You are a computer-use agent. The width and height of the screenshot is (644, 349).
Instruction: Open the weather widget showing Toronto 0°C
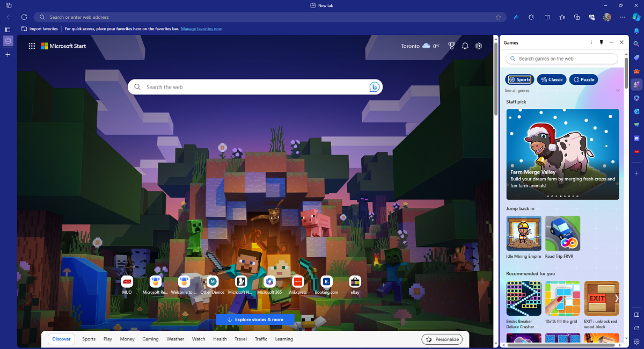point(420,46)
